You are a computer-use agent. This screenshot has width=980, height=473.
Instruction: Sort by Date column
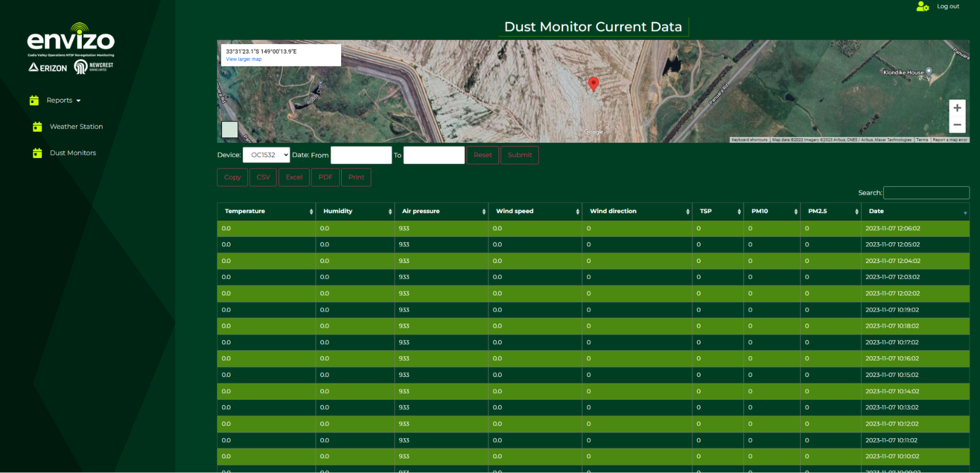[x=915, y=211]
